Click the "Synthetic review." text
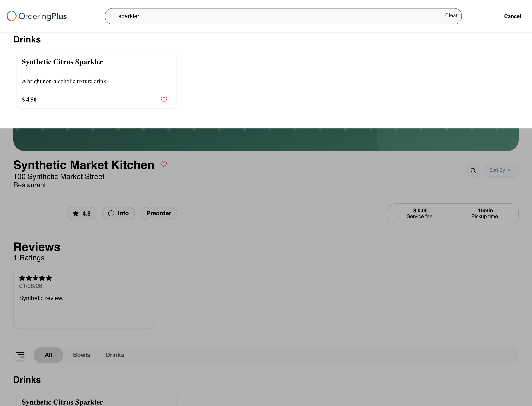Screen dimensions: 532x406 click(41, 298)
